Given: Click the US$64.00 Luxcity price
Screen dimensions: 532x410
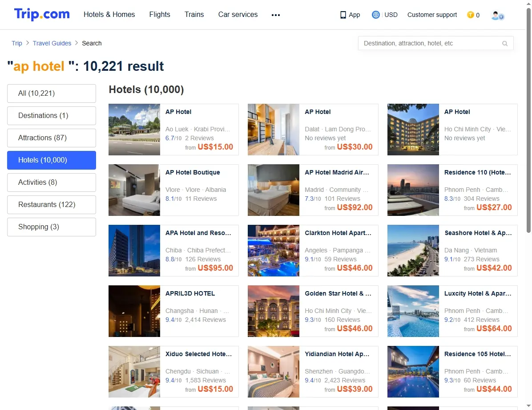Looking at the screenshot, I should (494, 329).
